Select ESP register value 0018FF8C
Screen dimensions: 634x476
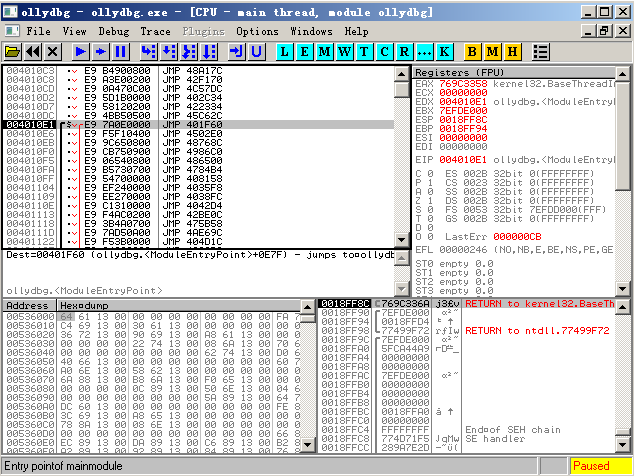click(463, 120)
